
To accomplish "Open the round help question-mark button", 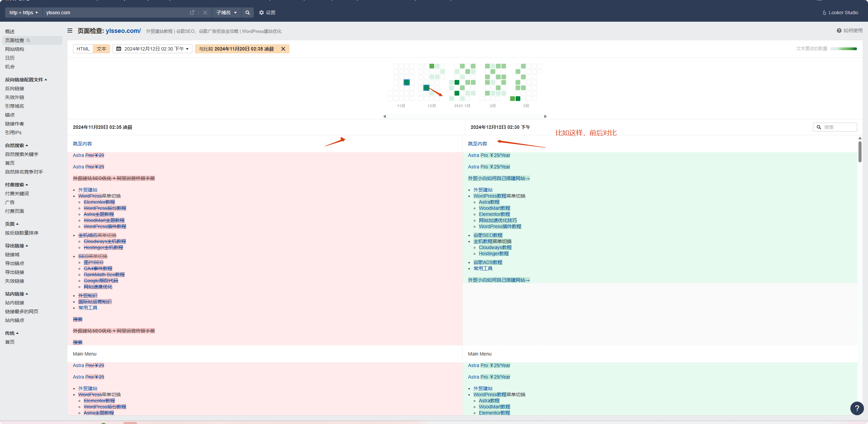I will [857, 408].
